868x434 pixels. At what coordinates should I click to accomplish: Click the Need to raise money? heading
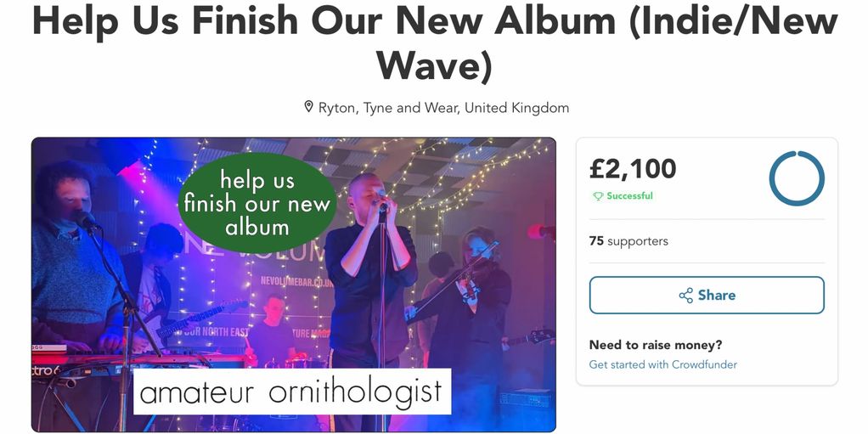pos(656,345)
